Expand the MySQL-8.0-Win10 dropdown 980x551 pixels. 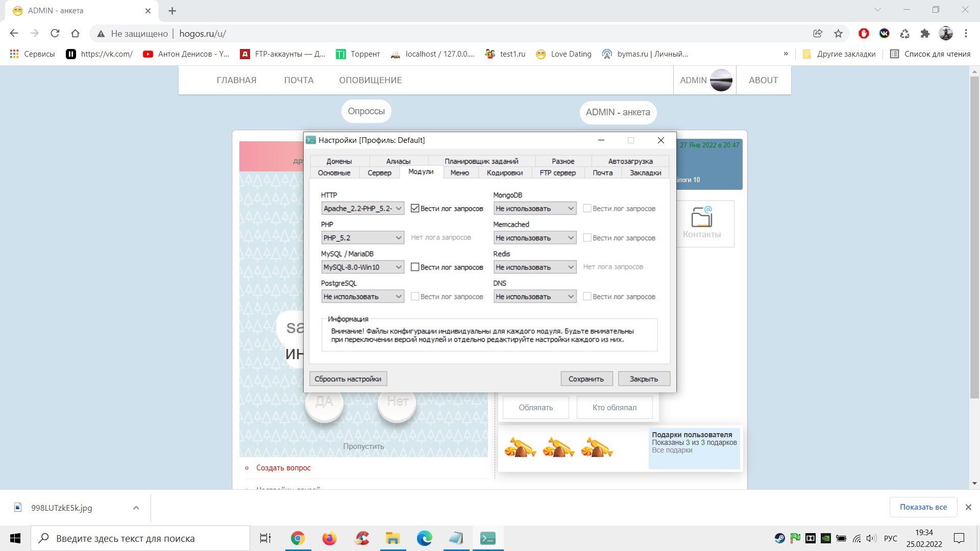point(362,267)
